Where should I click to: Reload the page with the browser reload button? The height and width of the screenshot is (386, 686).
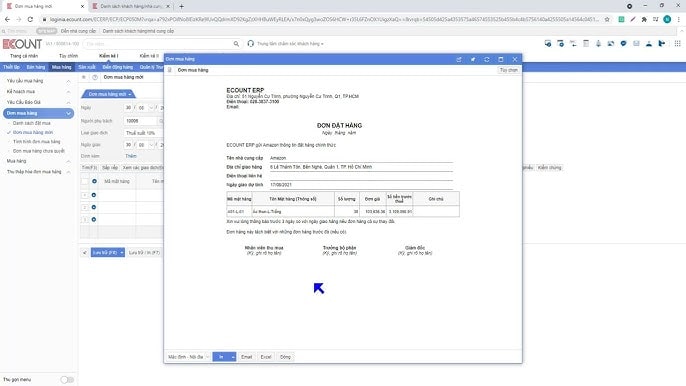pyautogui.click(x=30, y=19)
